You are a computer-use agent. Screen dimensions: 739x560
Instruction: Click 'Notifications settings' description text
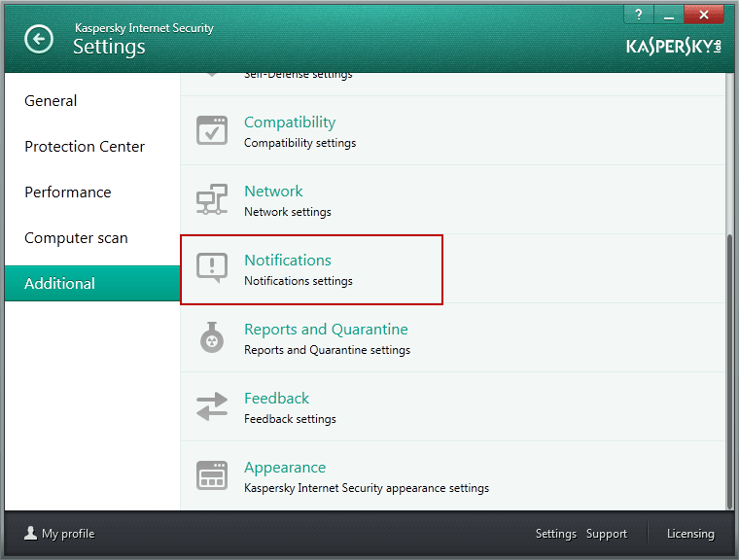[299, 281]
